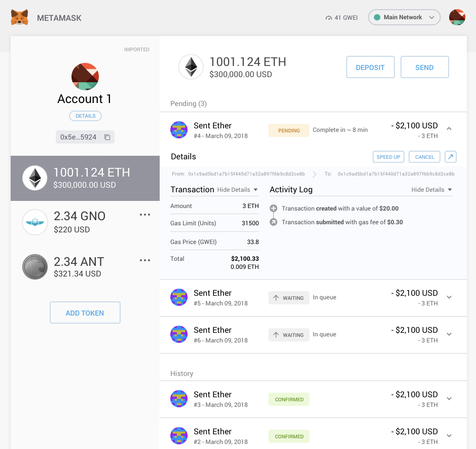Click the Deposit button
Image resolution: width=476 pixels, height=449 pixels.
[x=370, y=67]
